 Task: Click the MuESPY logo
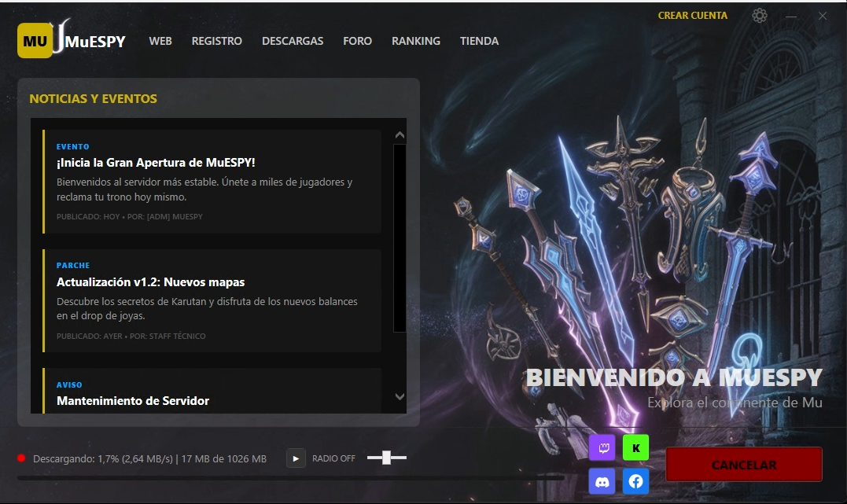click(72, 41)
